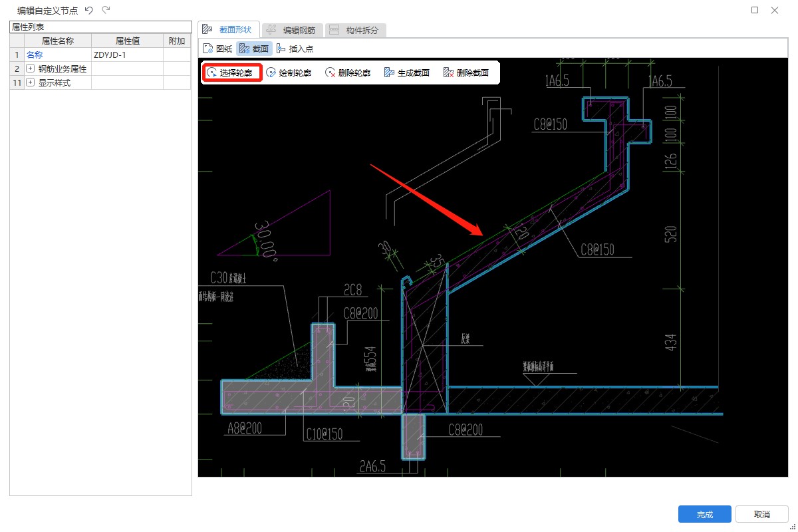Select the 绘制轮廓 tool

(x=289, y=72)
